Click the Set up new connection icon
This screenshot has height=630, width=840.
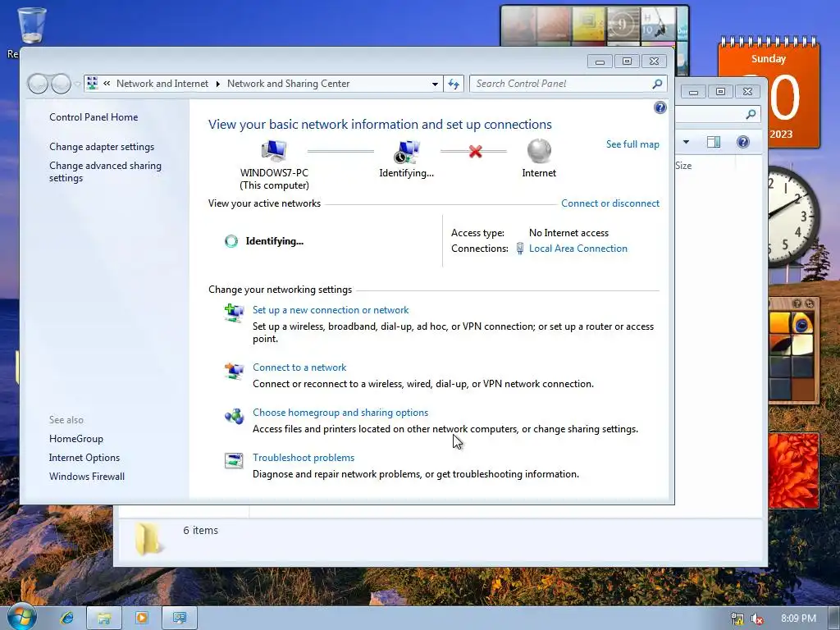tap(234, 313)
